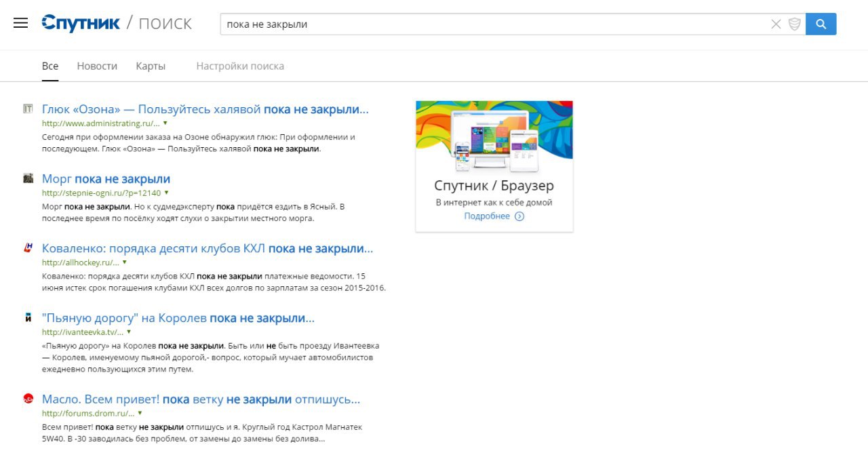Click the shield icon in the search bar
868x455 pixels.
[x=795, y=24]
